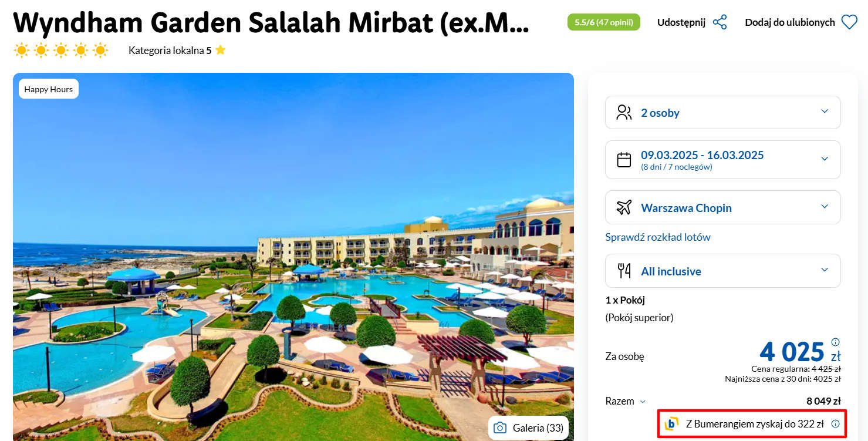The image size is (868, 441).
Task: Click the info icon beside the 4 025 zł price
Action: pos(836,342)
